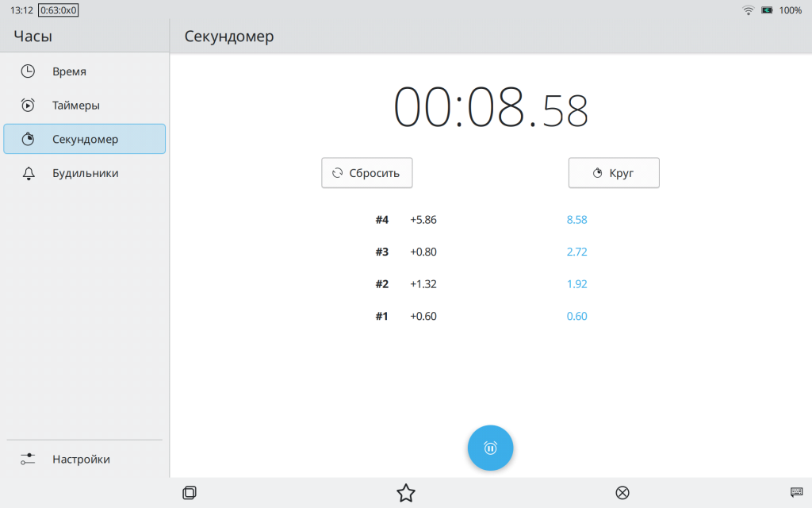Click the Сбросить reset button
The width and height of the screenshot is (812, 508).
(x=366, y=173)
